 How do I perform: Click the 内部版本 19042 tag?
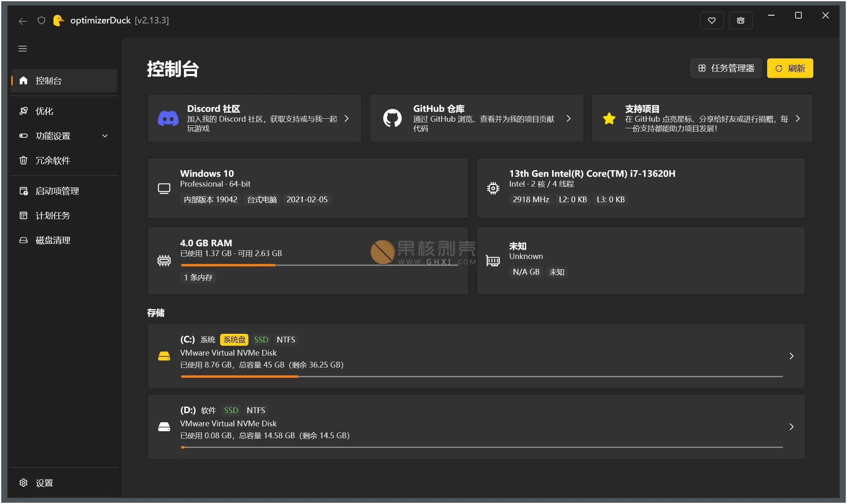[x=210, y=199]
